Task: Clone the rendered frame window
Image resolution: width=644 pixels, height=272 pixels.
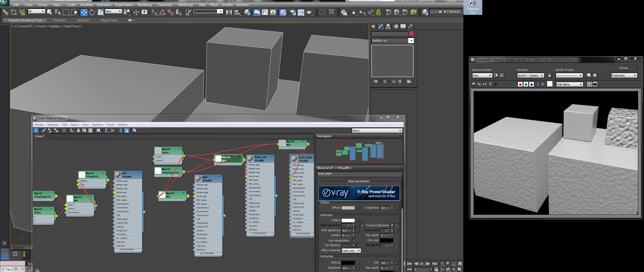Action: pos(485,84)
